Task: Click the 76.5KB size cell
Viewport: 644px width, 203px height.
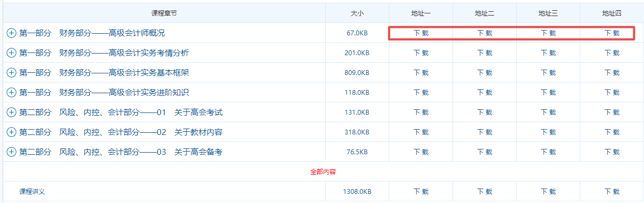Action: [357, 152]
